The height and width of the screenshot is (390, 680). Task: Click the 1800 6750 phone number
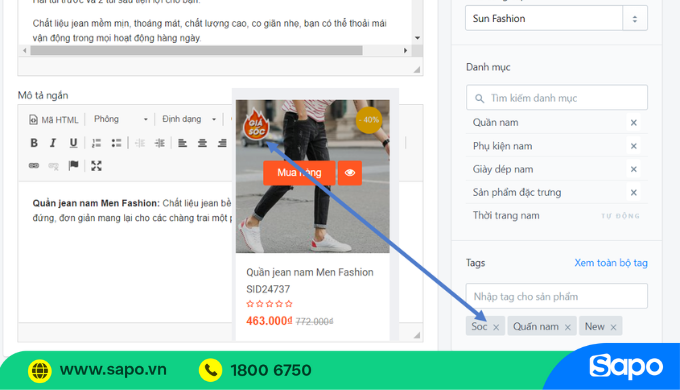tap(271, 370)
